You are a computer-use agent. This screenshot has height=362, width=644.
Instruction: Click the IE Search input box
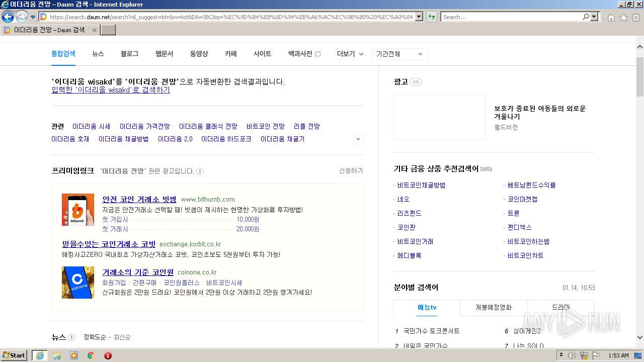511,17
